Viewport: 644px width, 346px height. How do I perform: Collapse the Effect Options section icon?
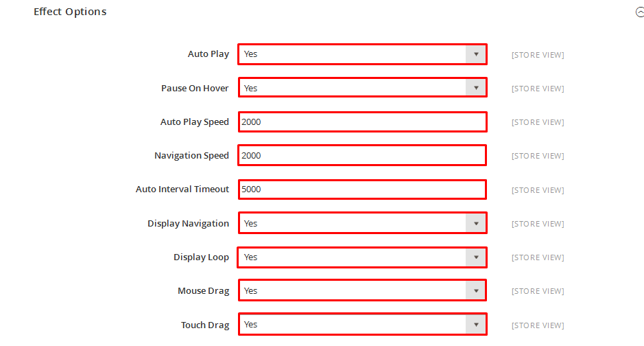click(640, 12)
